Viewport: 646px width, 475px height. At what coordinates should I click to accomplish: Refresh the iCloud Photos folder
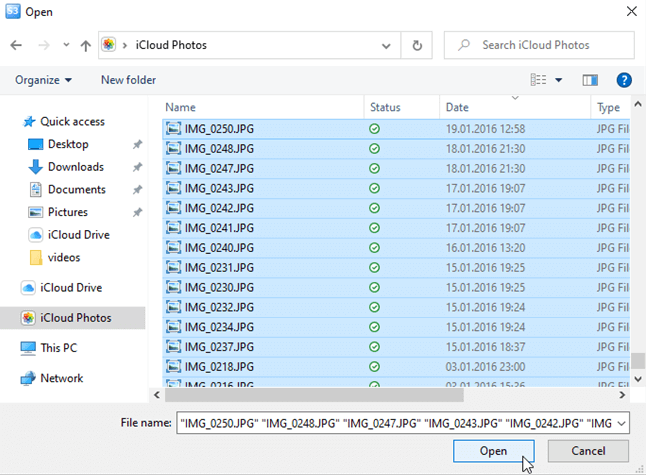point(417,45)
